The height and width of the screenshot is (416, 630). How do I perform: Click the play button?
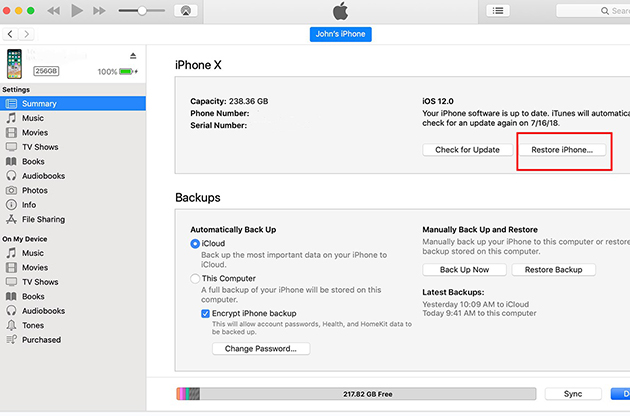(x=77, y=11)
